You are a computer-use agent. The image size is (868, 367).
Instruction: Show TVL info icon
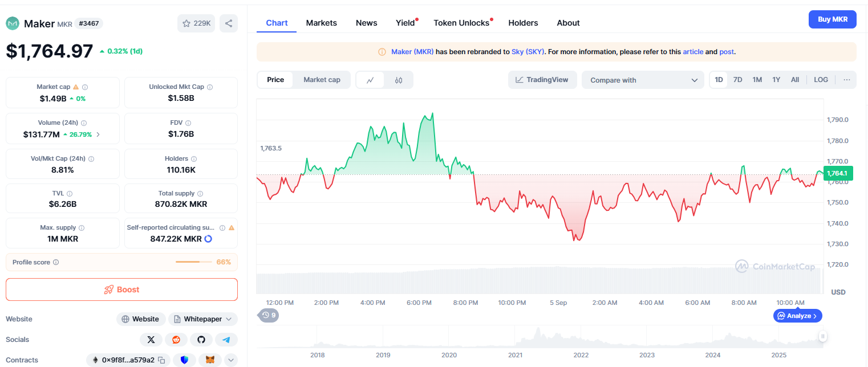(70, 194)
